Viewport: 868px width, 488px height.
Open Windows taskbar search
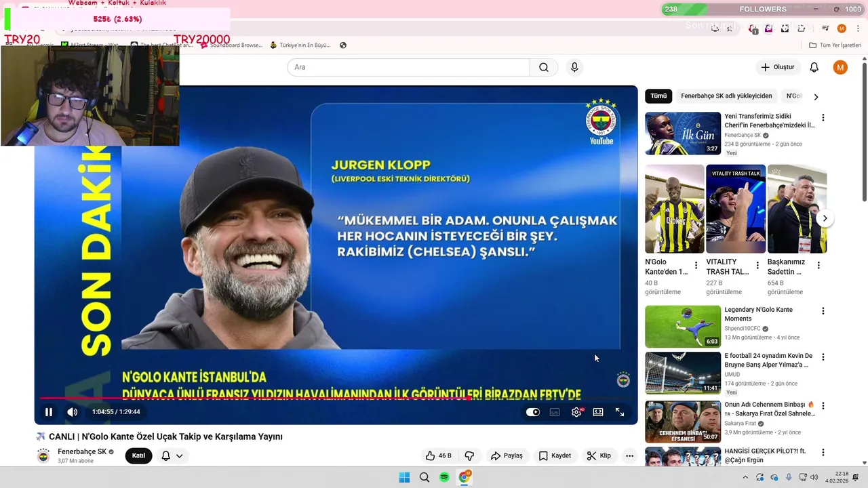[x=425, y=477]
